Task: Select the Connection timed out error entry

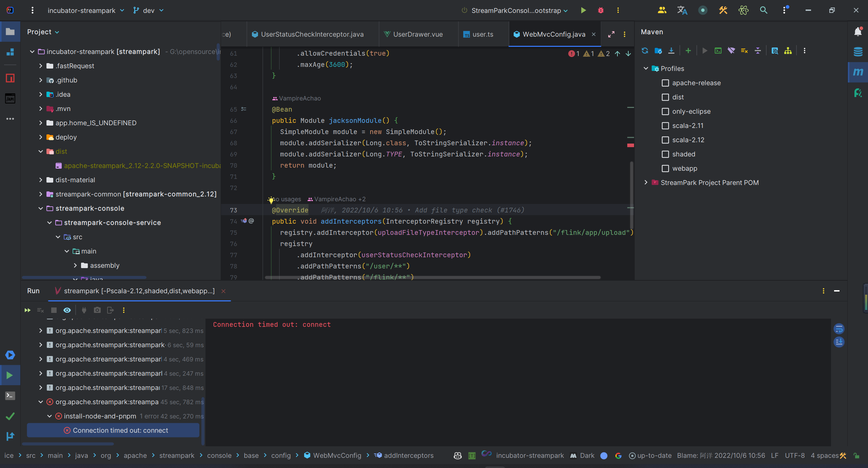Action: [x=120, y=430]
